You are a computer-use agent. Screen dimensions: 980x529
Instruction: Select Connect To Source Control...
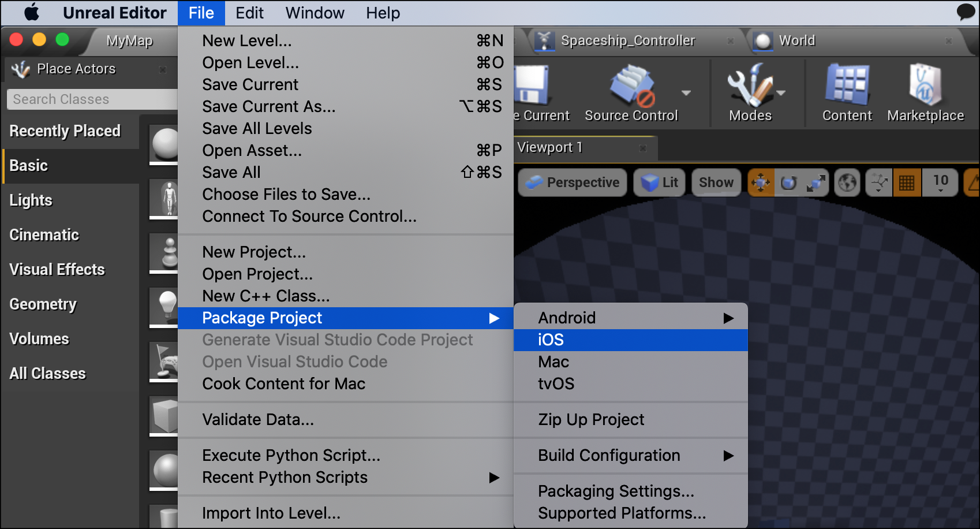[x=346, y=216]
